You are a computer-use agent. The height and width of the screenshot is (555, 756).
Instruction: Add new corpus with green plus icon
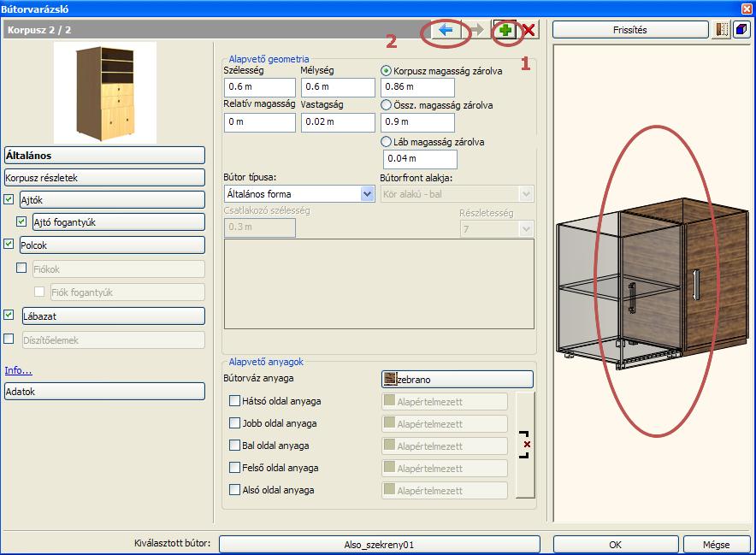(505, 30)
